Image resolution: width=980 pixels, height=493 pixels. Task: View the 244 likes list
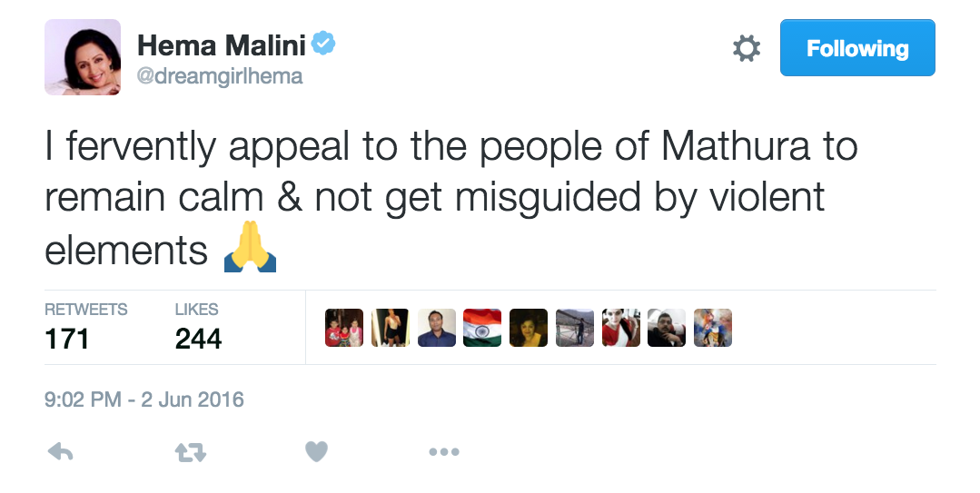(198, 329)
